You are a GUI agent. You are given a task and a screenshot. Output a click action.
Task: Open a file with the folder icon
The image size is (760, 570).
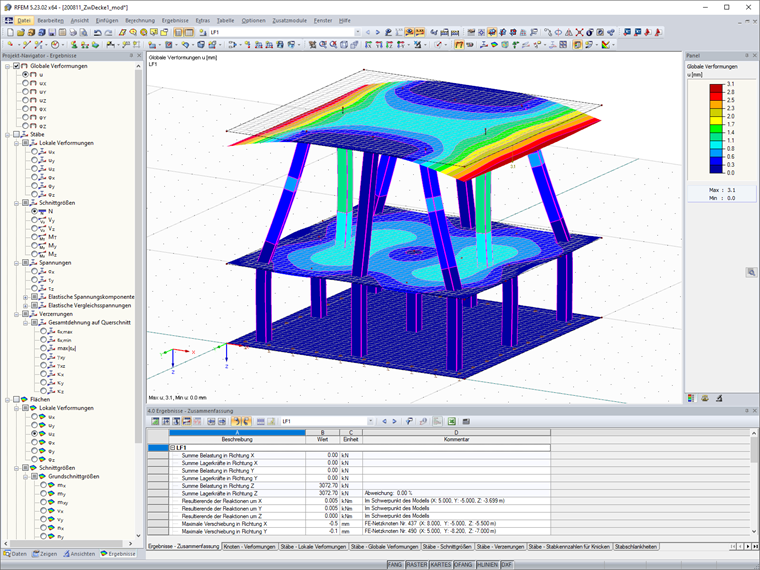click(20, 32)
